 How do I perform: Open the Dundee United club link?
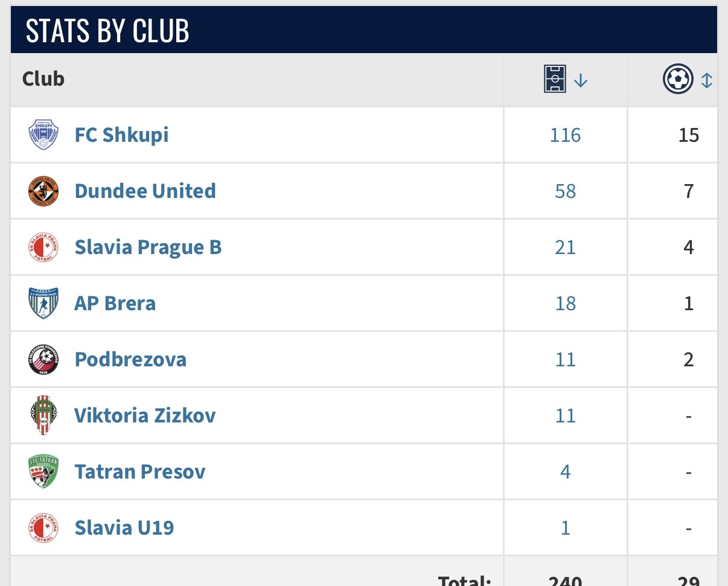145,191
